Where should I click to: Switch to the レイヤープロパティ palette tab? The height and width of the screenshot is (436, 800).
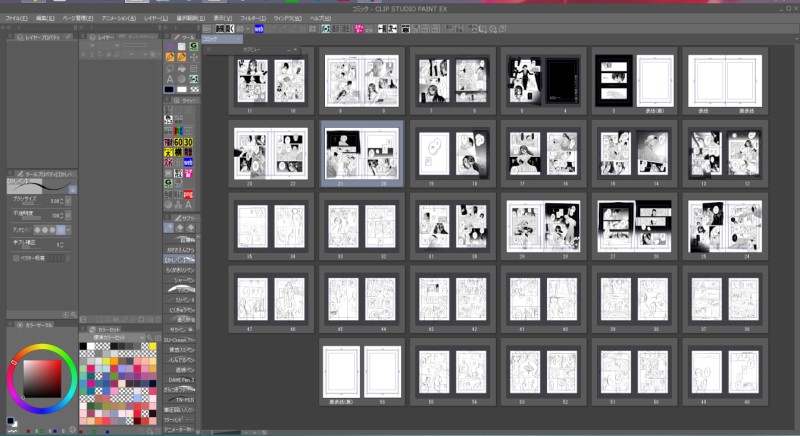[x=39, y=37]
